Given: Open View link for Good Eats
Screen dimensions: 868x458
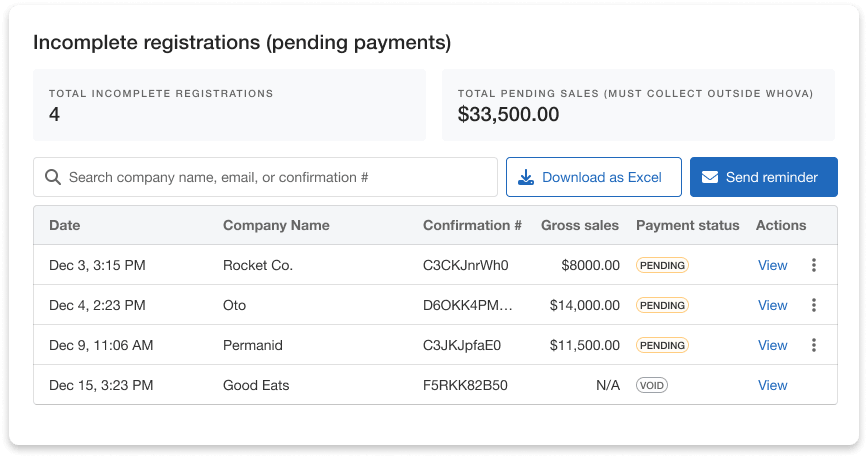Looking at the screenshot, I should tap(772, 385).
